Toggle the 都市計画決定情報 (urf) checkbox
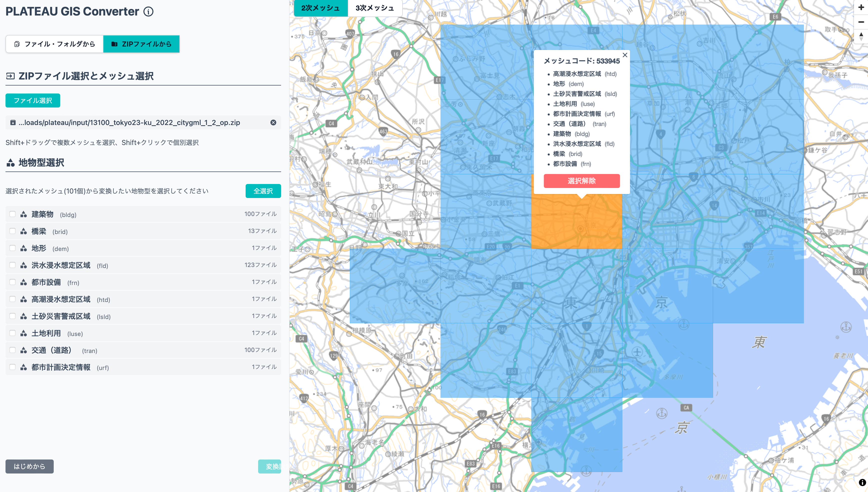Image resolution: width=868 pixels, height=492 pixels. tap(12, 367)
